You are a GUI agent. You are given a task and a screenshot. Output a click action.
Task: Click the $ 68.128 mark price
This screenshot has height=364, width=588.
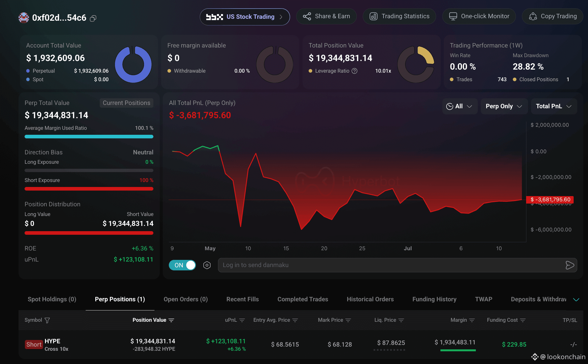coord(340,345)
